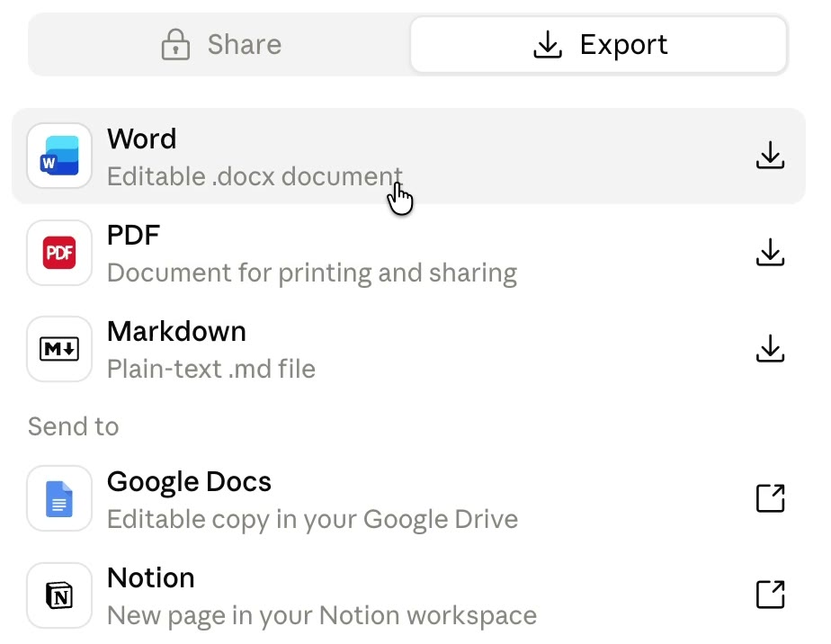Click 'Editable .docx document' description
831x644 pixels.
255,176
